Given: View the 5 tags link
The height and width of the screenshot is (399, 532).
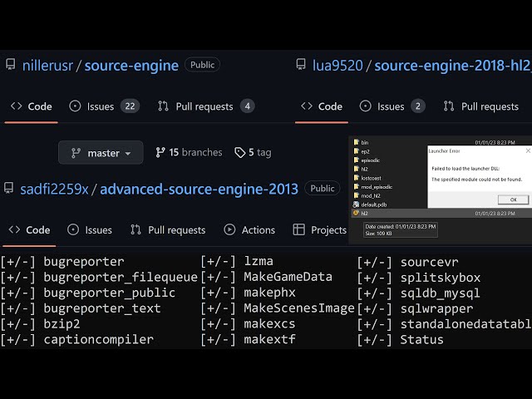Looking at the screenshot, I should (x=253, y=152).
